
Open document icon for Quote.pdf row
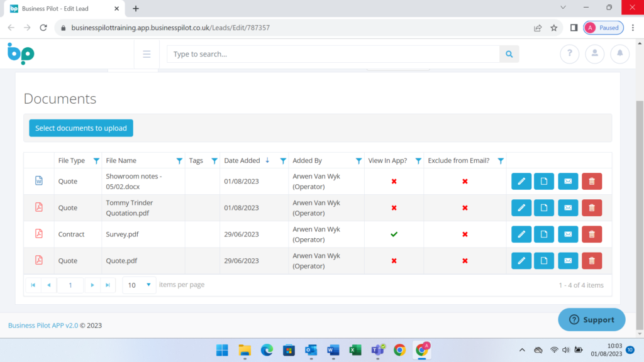(544, 261)
